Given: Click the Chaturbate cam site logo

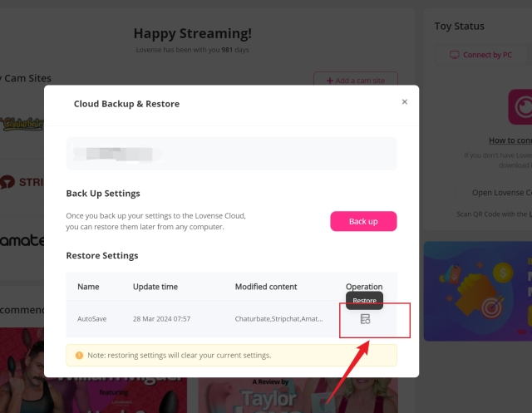Looking at the screenshot, I should tap(22, 124).
